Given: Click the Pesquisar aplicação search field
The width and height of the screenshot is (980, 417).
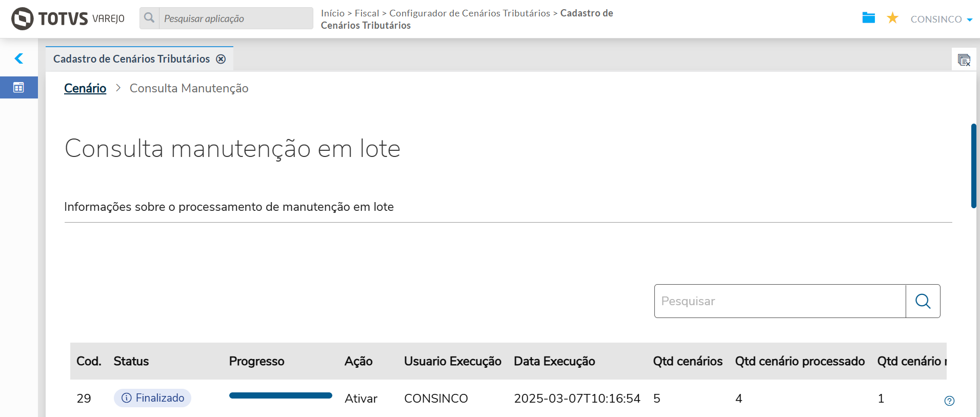Looking at the screenshot, I should 236,18.
